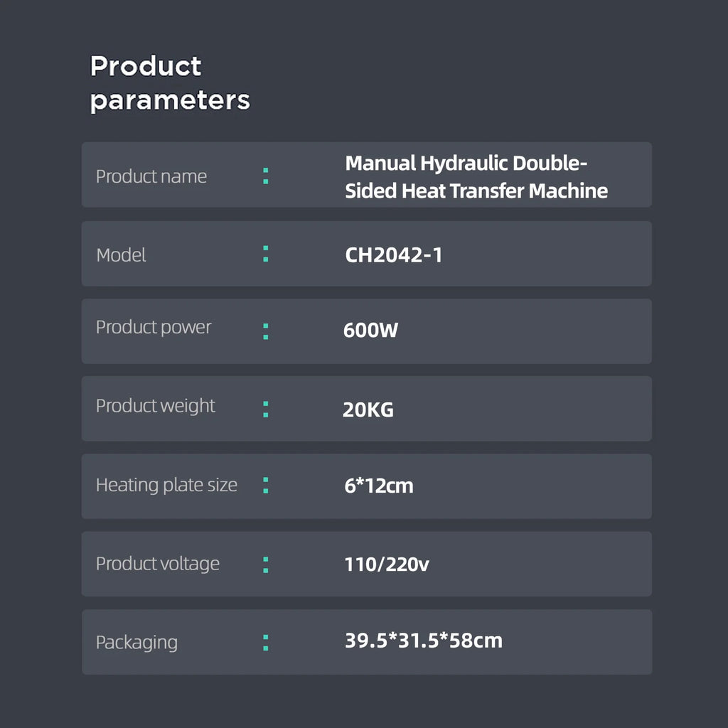Click the "Product name" label

point(151,176)
